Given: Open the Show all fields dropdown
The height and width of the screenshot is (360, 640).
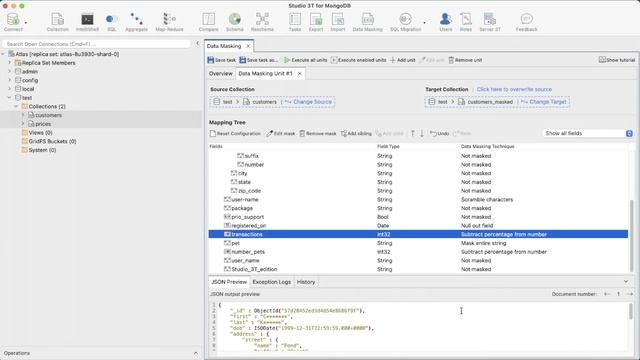Looking at the screenshot, I should (588, 133).
